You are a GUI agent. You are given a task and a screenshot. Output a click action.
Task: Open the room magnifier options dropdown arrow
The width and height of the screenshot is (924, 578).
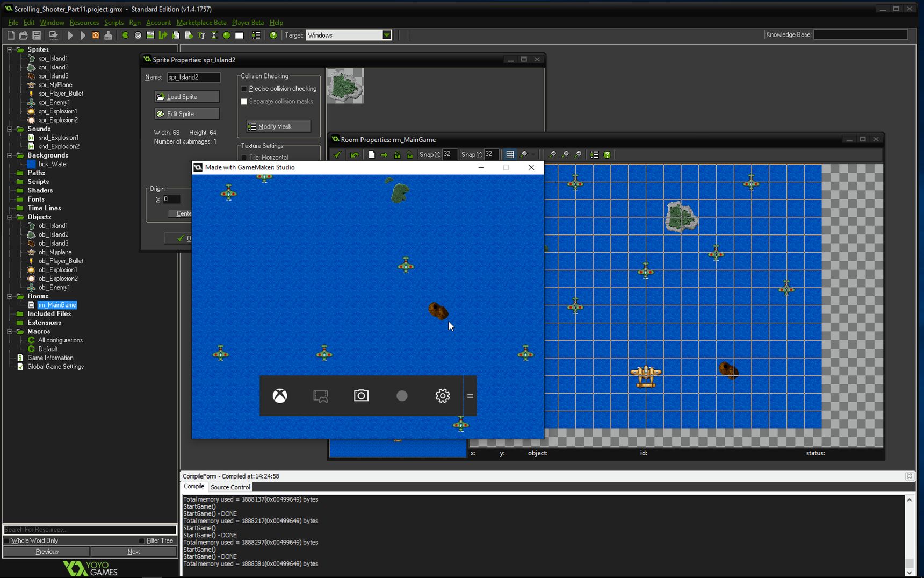tap(533, 155)
